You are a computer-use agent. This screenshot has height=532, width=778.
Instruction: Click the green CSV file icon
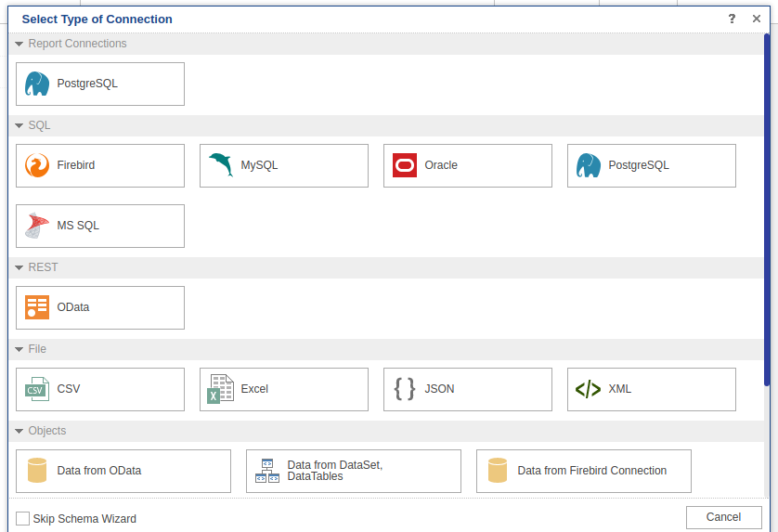pyautogui.click(x=37, y=389)
